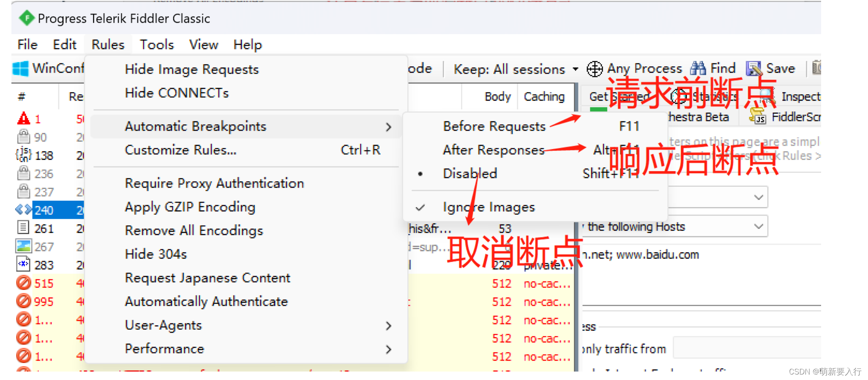868x380 pixels.
Task: Select session row 283
Action: coord(50,265)
